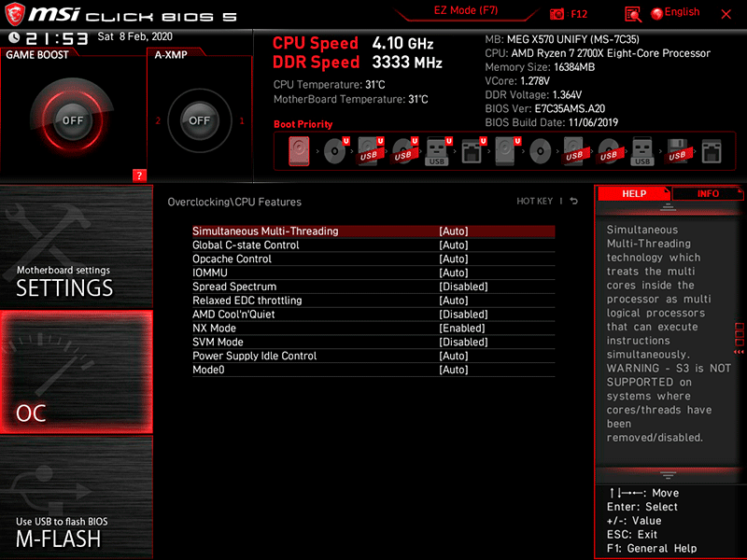Switch to the INFO tab
The height and width of the screenshot is (560, 747).
[x=708, y=193]
